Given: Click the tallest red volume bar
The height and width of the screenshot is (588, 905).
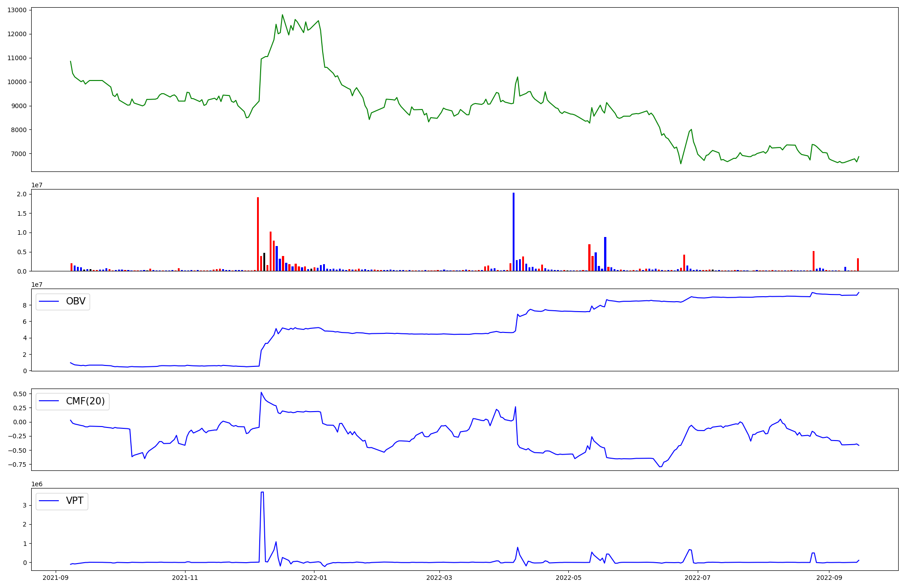Looking at the screenshot, I should click(258, 234).
